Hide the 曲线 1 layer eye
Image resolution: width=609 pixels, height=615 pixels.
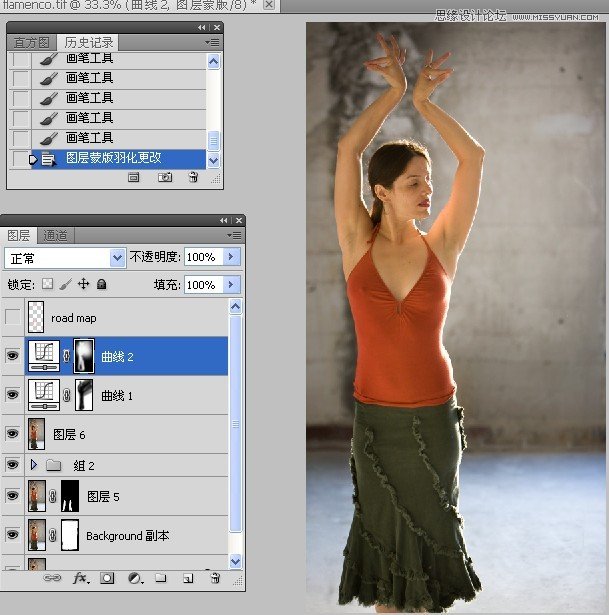[x=13, y=395]
